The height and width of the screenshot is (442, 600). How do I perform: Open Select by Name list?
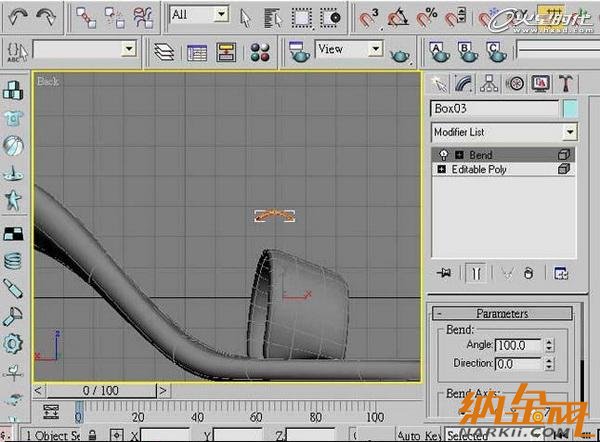click(272, 16)
